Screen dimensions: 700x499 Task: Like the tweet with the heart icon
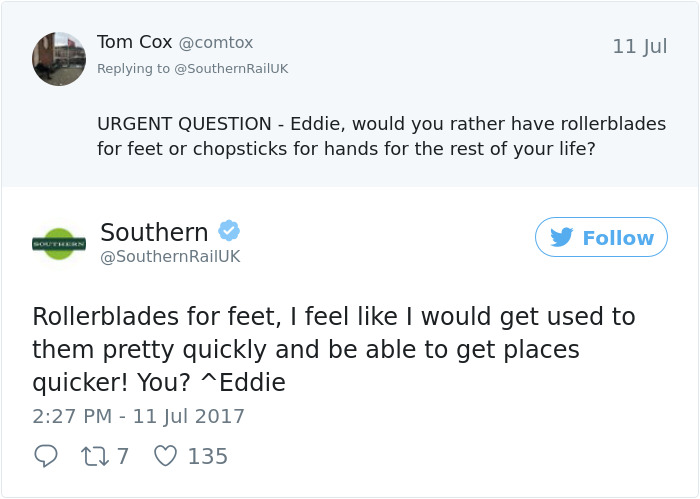point(165,456)
